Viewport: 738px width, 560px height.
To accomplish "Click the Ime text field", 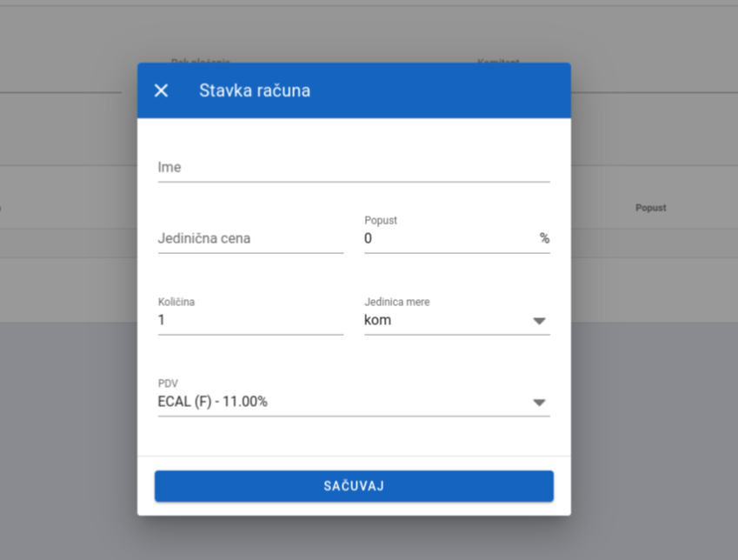I will click(353, 167).
